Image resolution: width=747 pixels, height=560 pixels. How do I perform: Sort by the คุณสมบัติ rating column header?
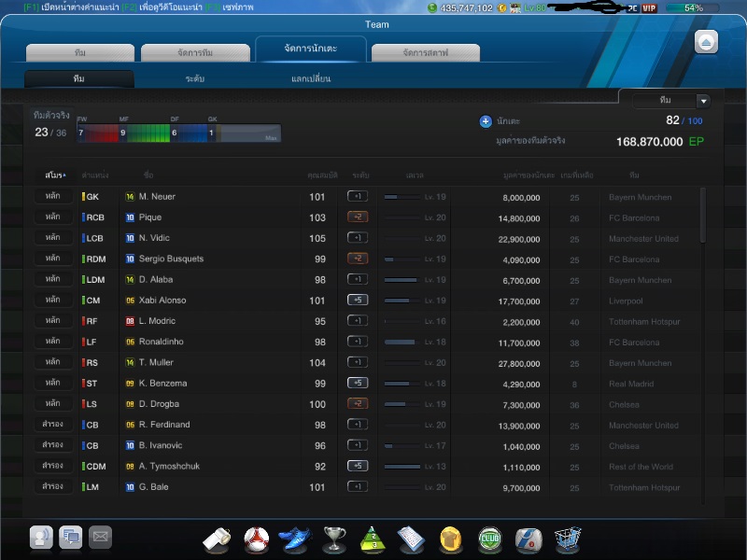(322, 175)
